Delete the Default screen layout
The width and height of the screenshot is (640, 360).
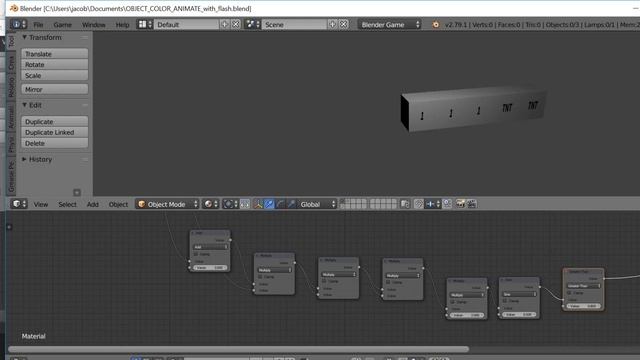[x=236, y=24]
